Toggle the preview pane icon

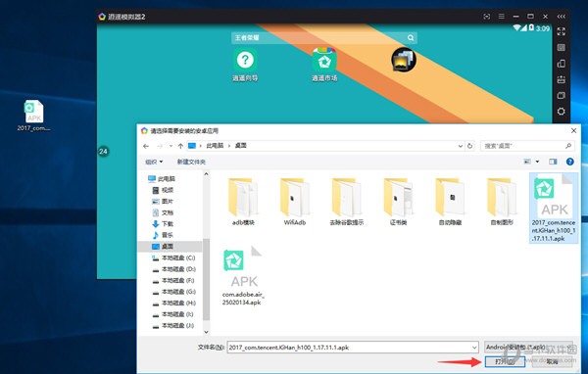pos(553,162)
